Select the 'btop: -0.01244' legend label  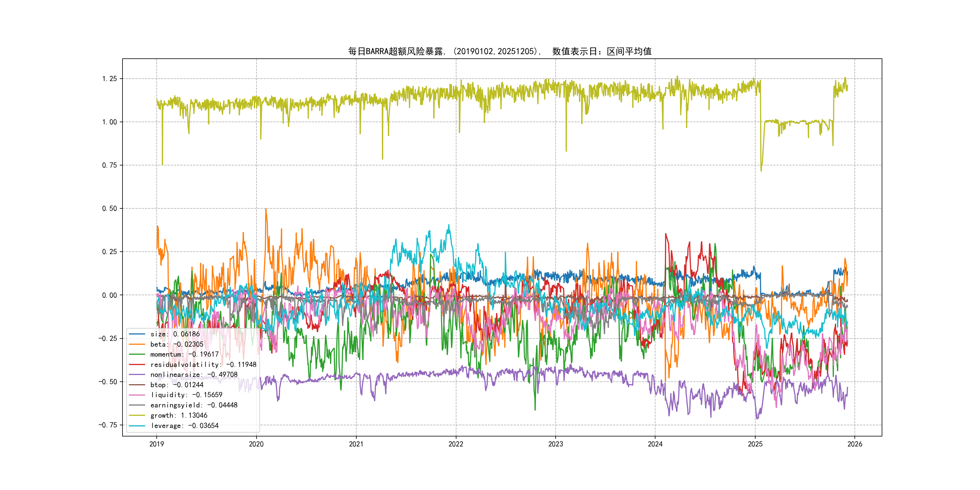177,385
